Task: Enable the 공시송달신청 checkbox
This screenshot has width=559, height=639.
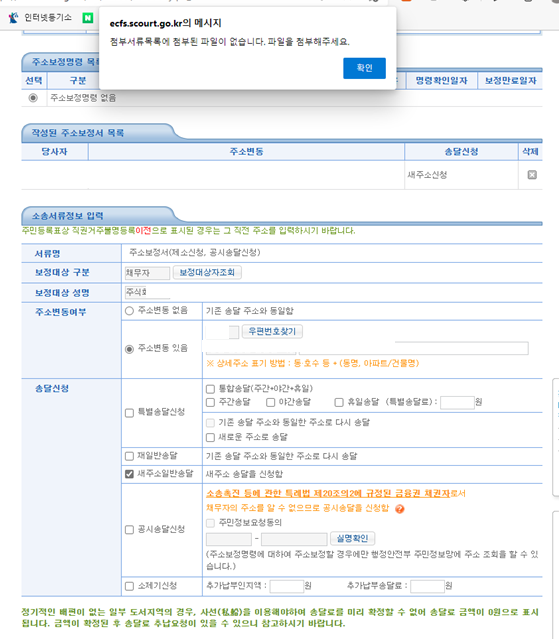Action: (x=129, y=530)
